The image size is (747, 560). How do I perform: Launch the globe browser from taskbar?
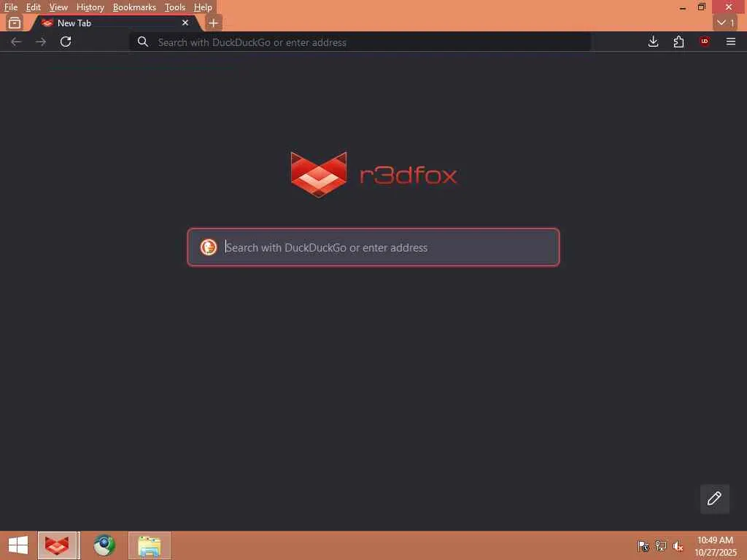[x=104, y=545]
